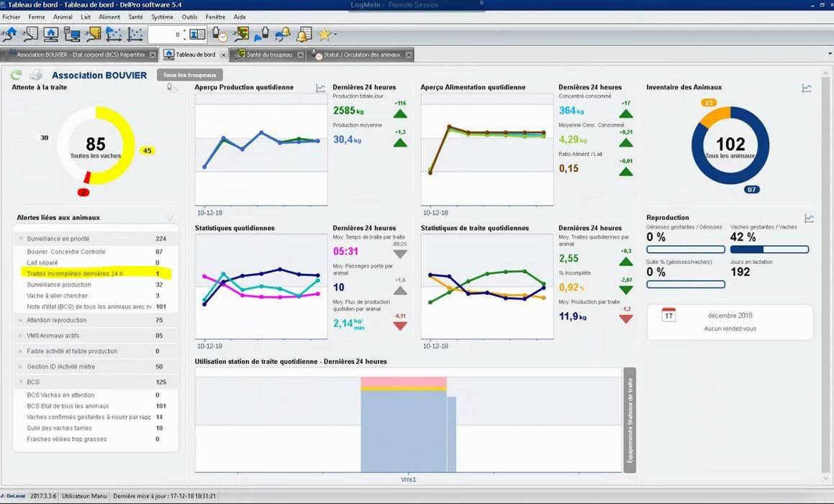834x504 pixels.
Task: Select the Lait séparé alert row
Action: (96, 262)
